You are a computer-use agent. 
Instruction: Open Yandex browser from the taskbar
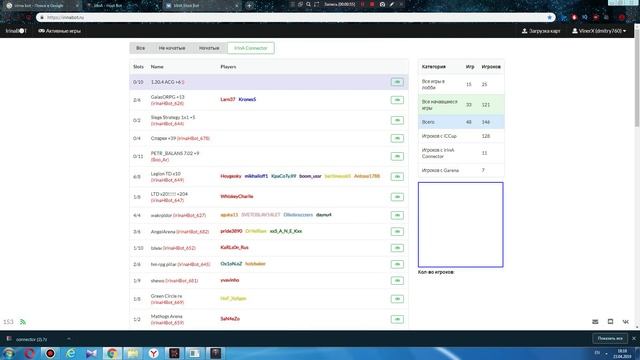click(153, 353)
